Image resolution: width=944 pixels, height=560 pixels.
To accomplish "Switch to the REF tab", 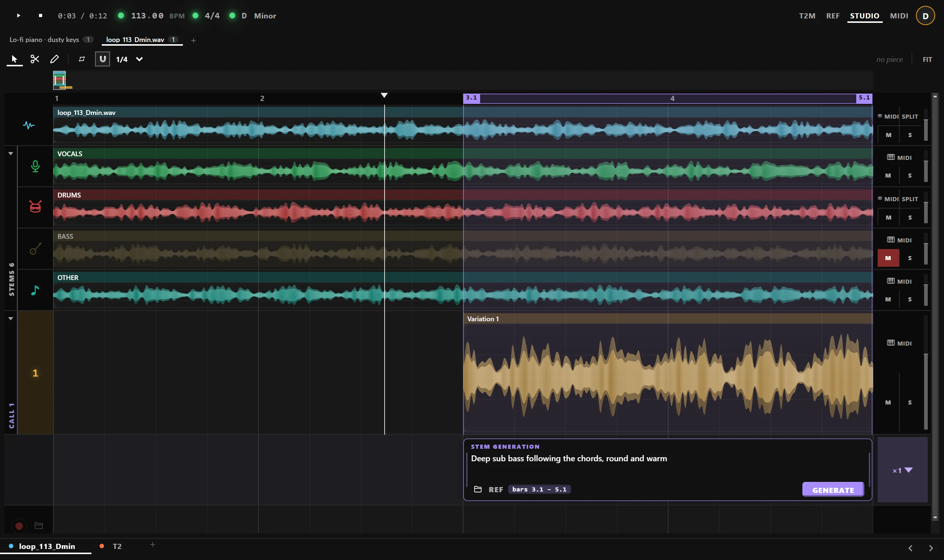I will coord(833,16).
